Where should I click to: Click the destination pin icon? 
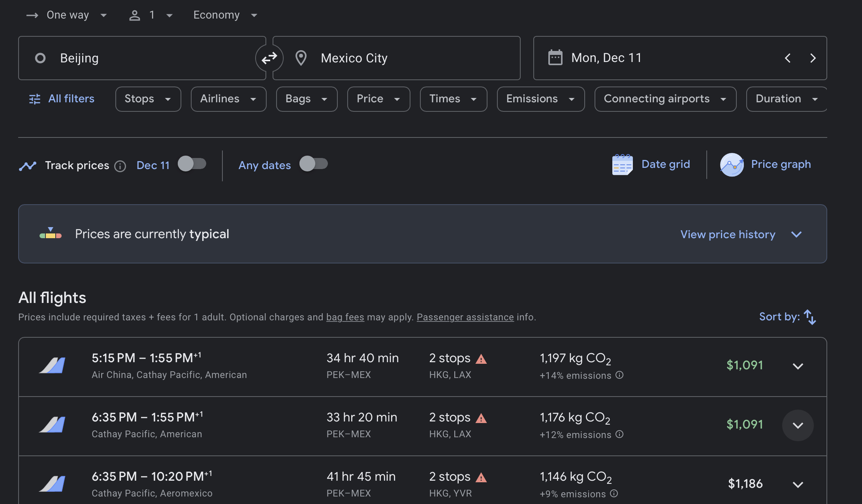(x=301, y=58)
